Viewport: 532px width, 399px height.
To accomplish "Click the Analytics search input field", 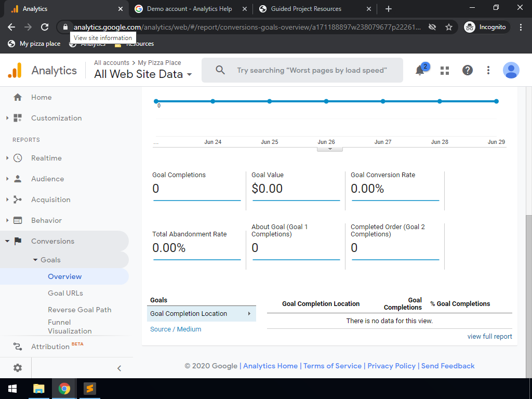I will [x=312, y=70].
